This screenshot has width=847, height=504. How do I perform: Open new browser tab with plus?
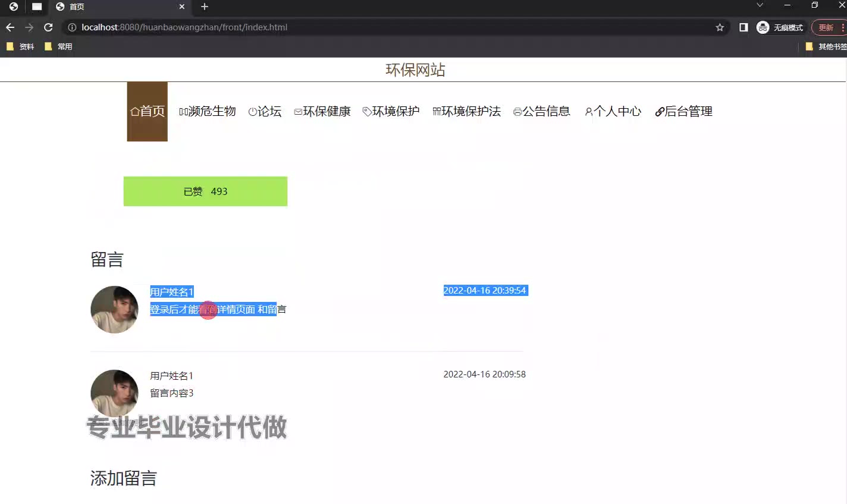(x=205, y=7)
